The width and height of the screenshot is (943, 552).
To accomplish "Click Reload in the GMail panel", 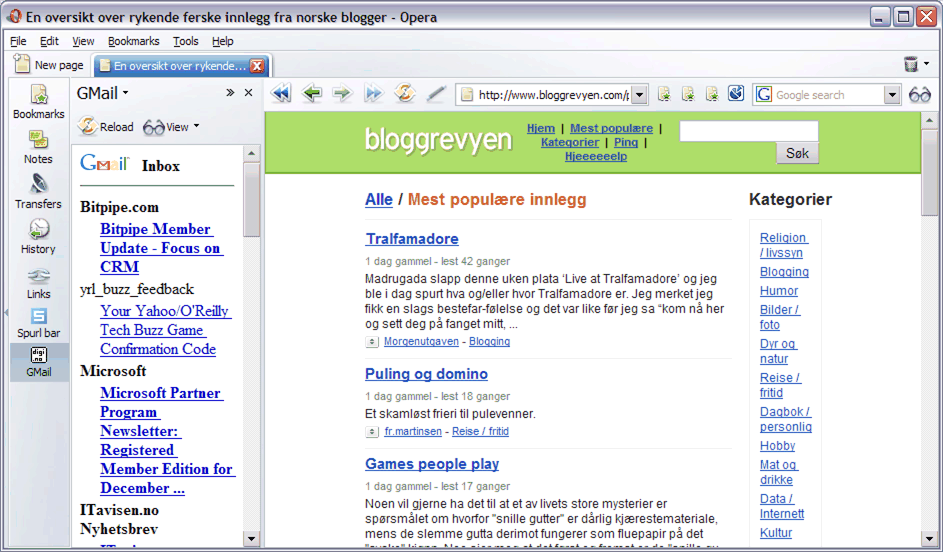I will pos(106,126).
